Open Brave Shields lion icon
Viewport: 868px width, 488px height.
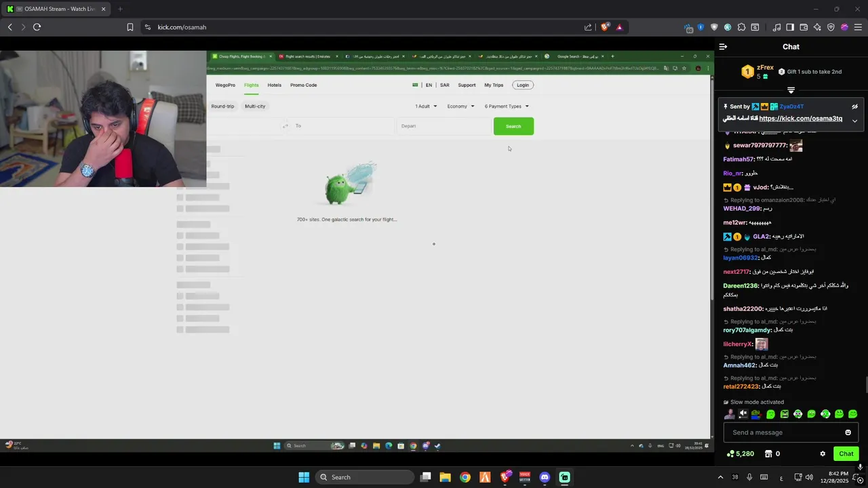coord(605,27)
